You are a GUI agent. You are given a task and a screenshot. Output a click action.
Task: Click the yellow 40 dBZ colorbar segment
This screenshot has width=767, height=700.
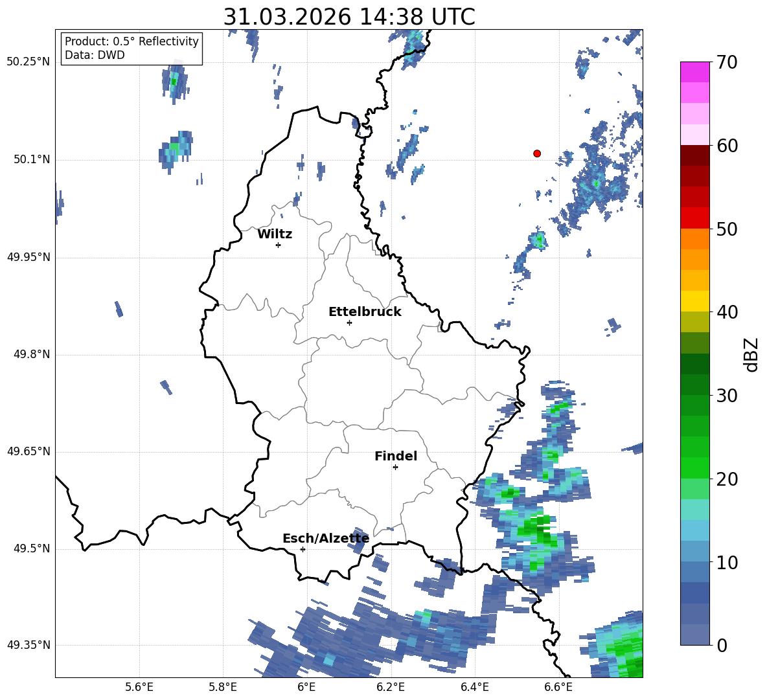pyautogui.click(x=694, y=302)
